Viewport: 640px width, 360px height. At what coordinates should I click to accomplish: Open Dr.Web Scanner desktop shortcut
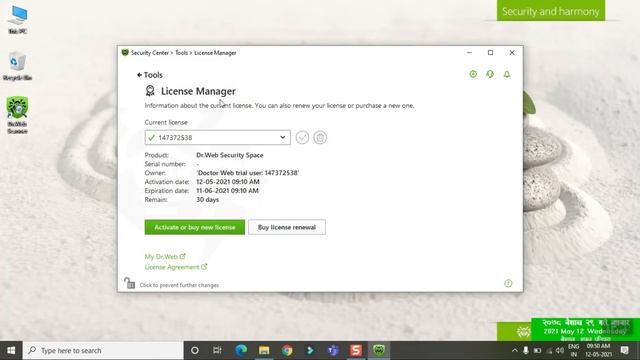tap(17, 116)
